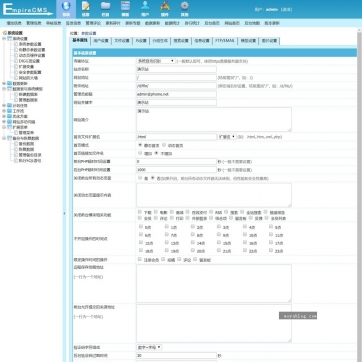Open 备份数据 in the tree

click(26, 144)
